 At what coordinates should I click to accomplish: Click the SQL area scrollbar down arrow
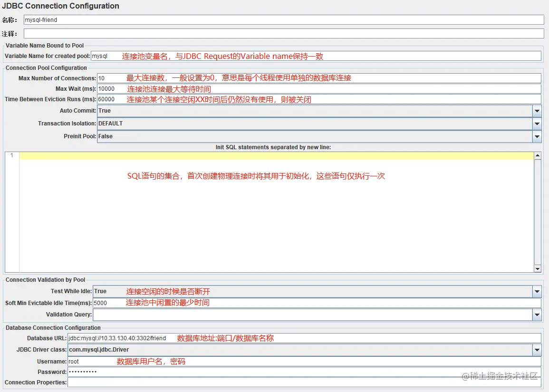pyautogui.click(x=538, y=268)
